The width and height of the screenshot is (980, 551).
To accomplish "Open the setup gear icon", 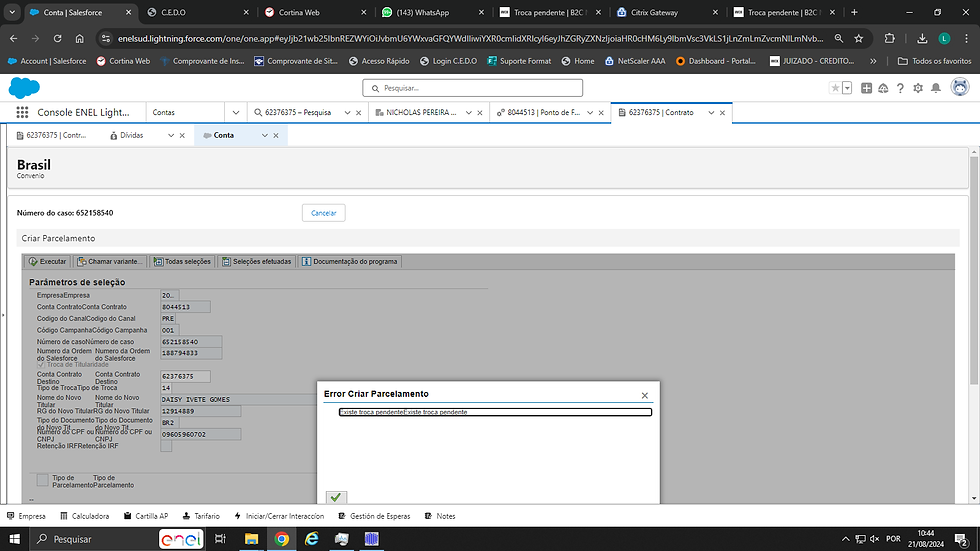I will pyautogui.click(x=918, y=88).
